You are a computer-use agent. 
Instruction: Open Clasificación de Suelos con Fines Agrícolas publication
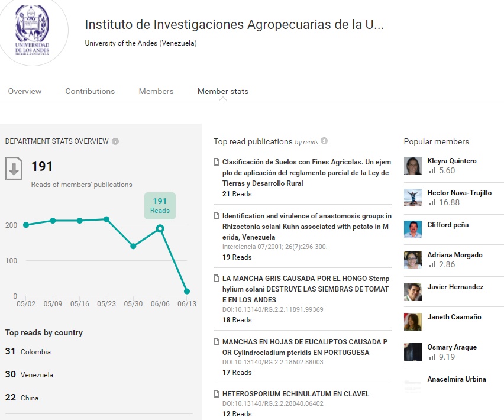306,173
